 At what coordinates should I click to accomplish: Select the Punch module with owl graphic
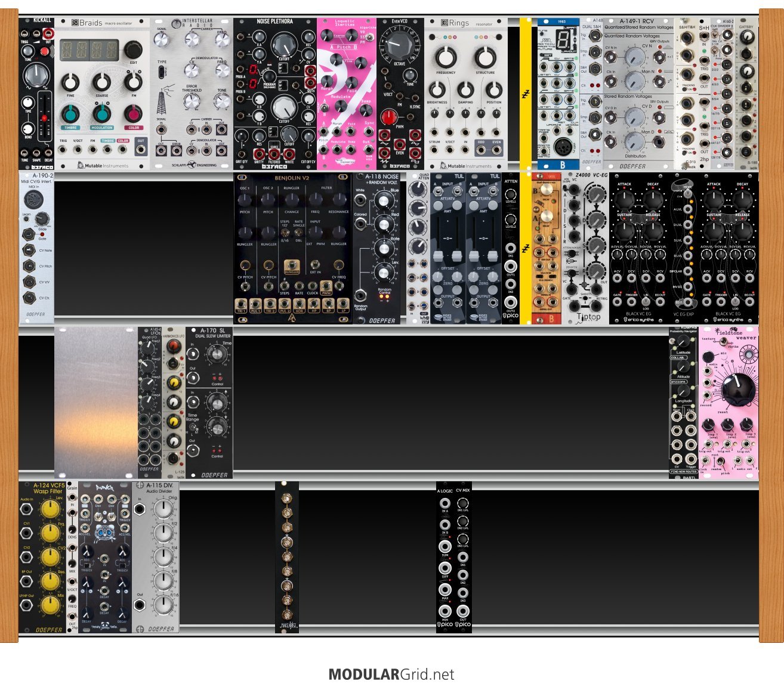point(105,557)
